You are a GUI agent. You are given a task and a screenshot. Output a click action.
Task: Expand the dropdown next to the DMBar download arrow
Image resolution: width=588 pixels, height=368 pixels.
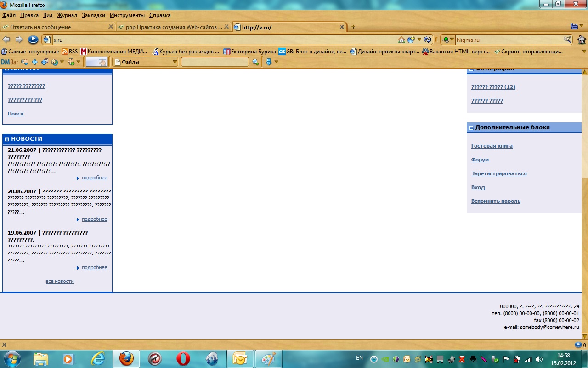(x=276, y=62)
